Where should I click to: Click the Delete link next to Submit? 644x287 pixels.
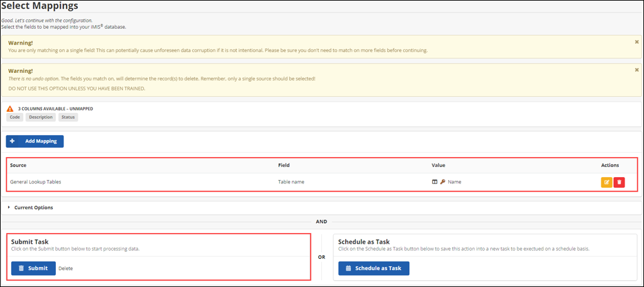(x=65, y=268)
